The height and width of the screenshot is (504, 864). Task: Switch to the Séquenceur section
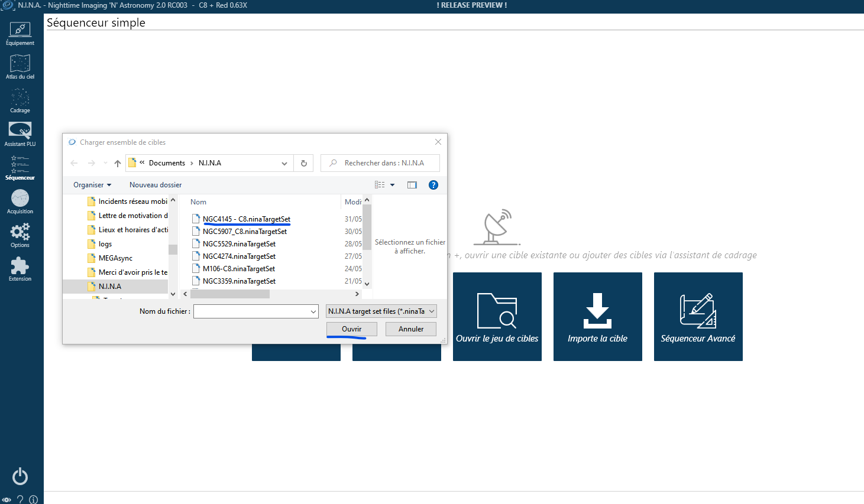click(20, 168)
